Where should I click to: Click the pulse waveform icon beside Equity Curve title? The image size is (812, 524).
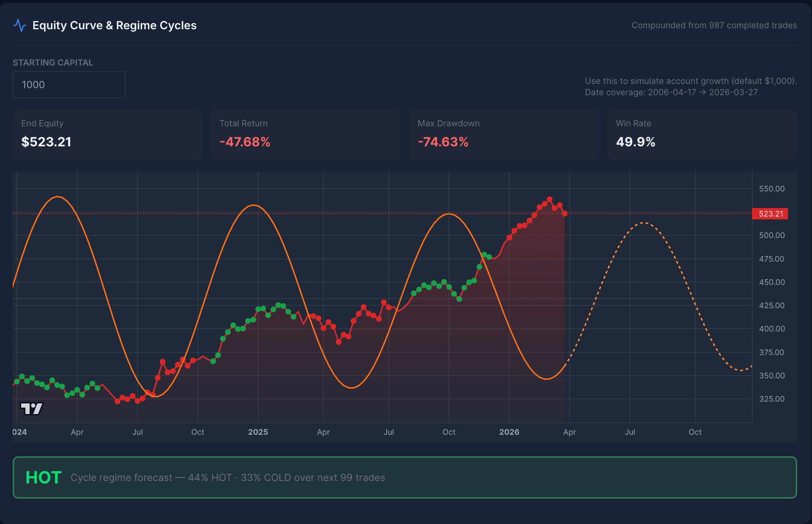click(x=20, y=25)
